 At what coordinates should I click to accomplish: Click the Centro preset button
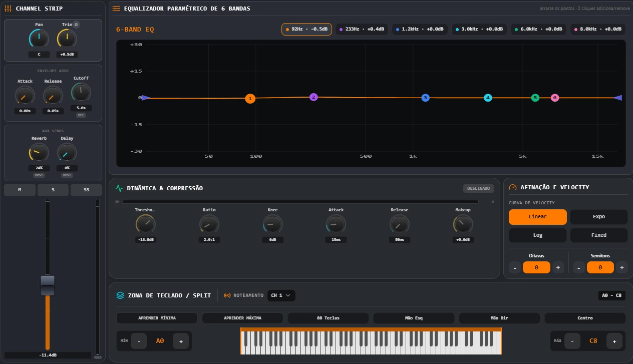(x=585, y=318)
